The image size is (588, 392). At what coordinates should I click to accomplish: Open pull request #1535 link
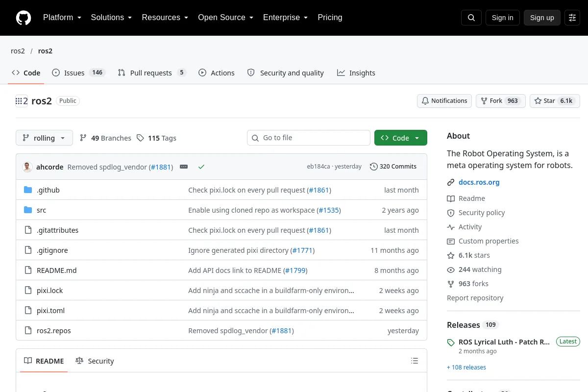[x=328, y=210]
